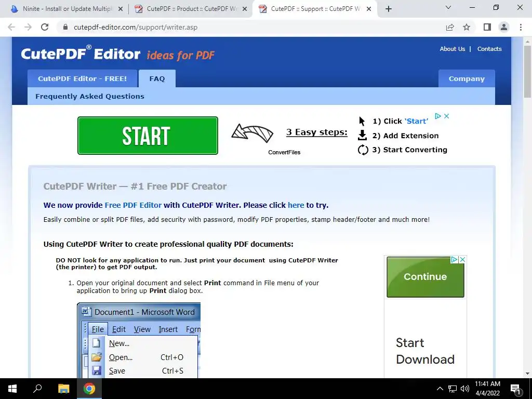Click the ConvertFiles ad label
Image resolution: width=532 pixels, height=399 pixels.
point(284,152)
